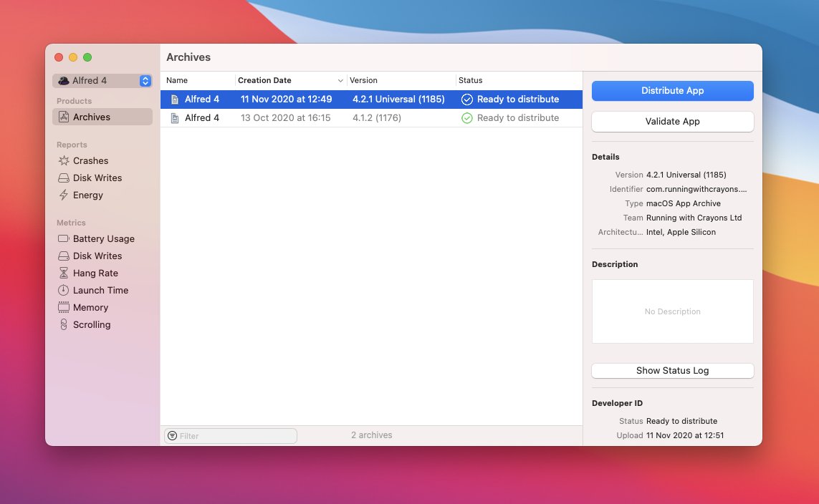Open the Alfred 4 product selector dropdown
The height and width of the screenshot is (504, 819).
tap(102, 80)
